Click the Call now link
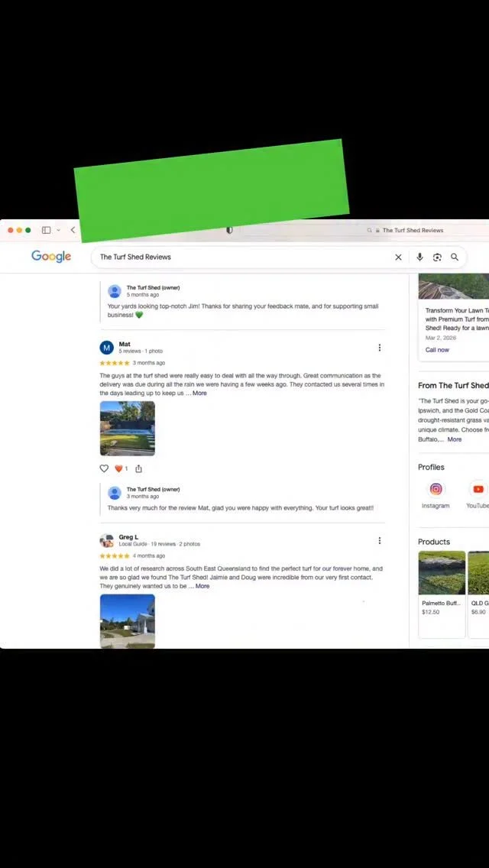489x868 pixels. [x=437, y=350]
